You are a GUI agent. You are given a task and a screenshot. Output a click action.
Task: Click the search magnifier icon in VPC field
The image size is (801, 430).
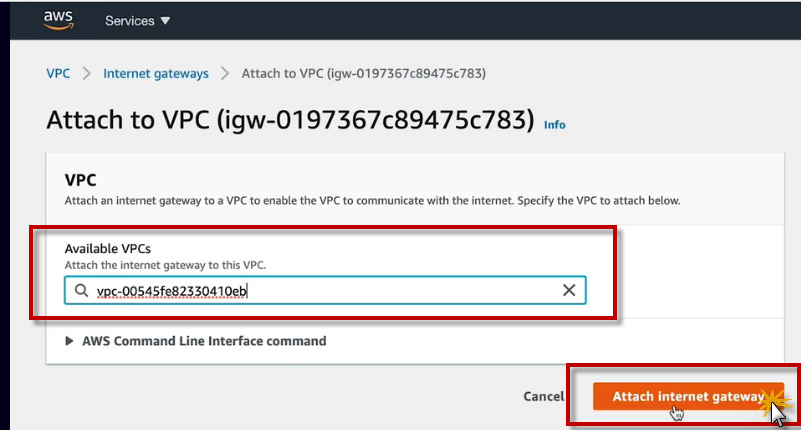click(x=80, y=291)
